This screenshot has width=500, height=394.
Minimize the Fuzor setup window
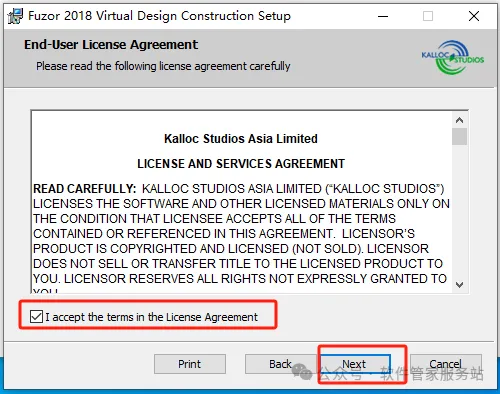[383, 16]
